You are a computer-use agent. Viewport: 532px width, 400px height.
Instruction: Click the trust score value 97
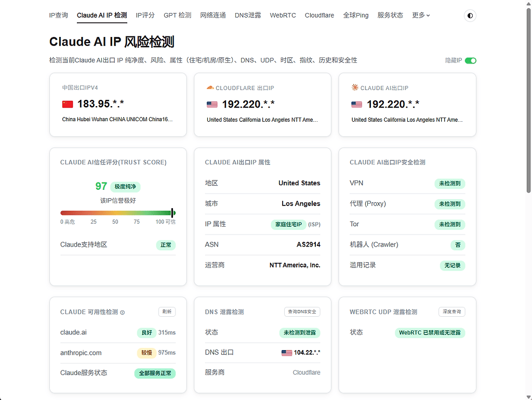[x=101, y=186]
